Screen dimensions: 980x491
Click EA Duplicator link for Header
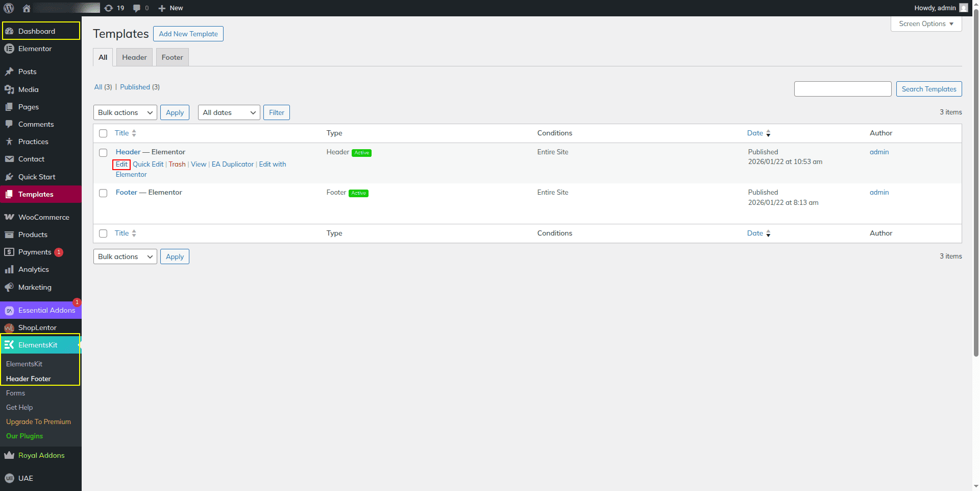[233, 164]
